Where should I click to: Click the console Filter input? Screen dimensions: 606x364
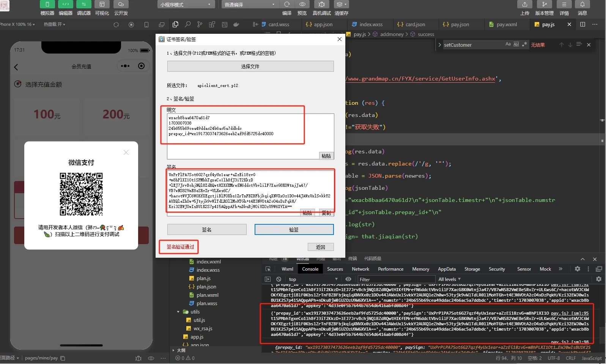point(396,279)
